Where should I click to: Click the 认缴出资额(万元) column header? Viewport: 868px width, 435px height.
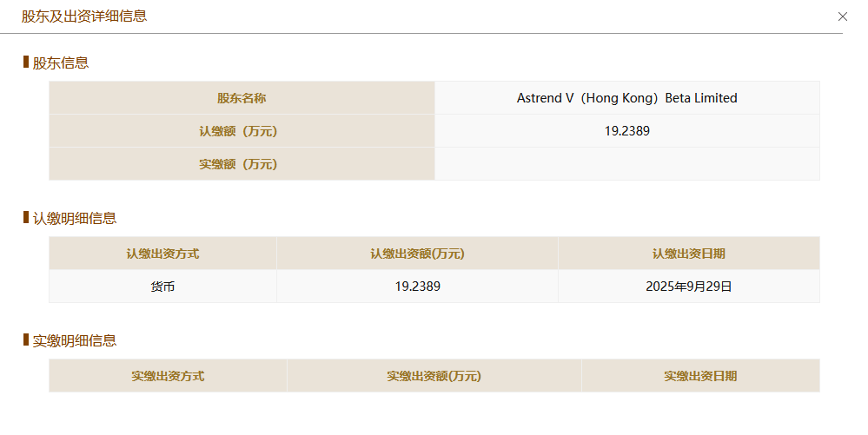pyautogui.click(x=417, y=254)
